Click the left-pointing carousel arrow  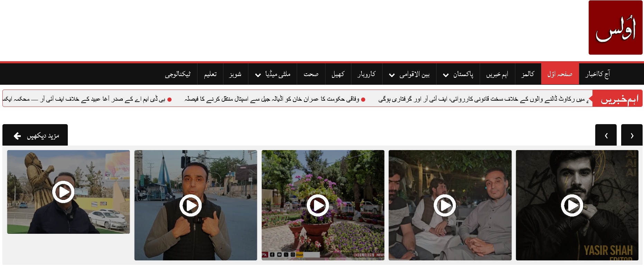pos(606,135)
